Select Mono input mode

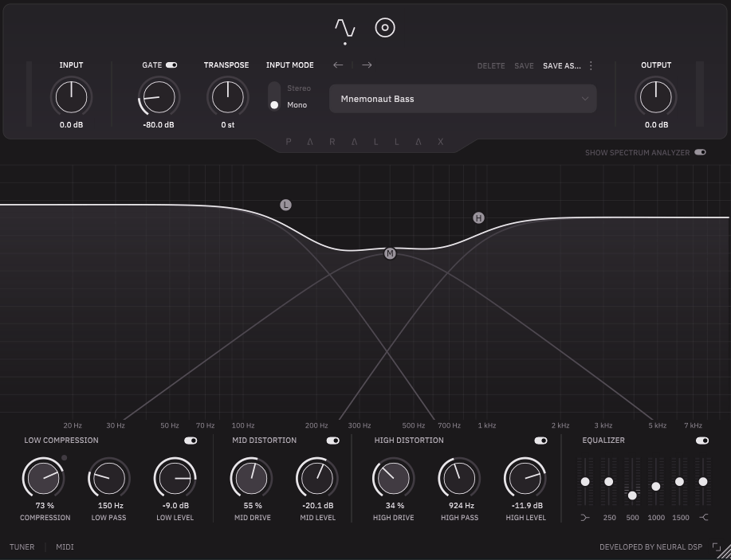297,105
